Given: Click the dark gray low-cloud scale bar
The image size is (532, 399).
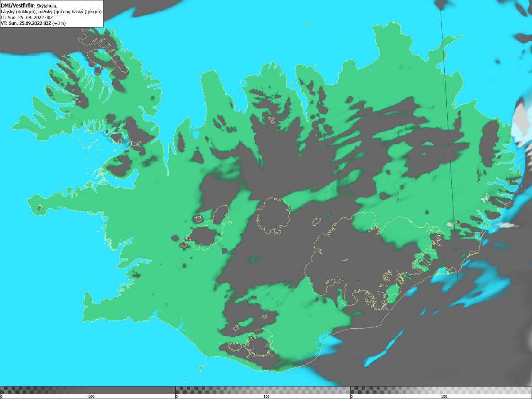Looking at the screenshot, I should (x=88, y=390).
